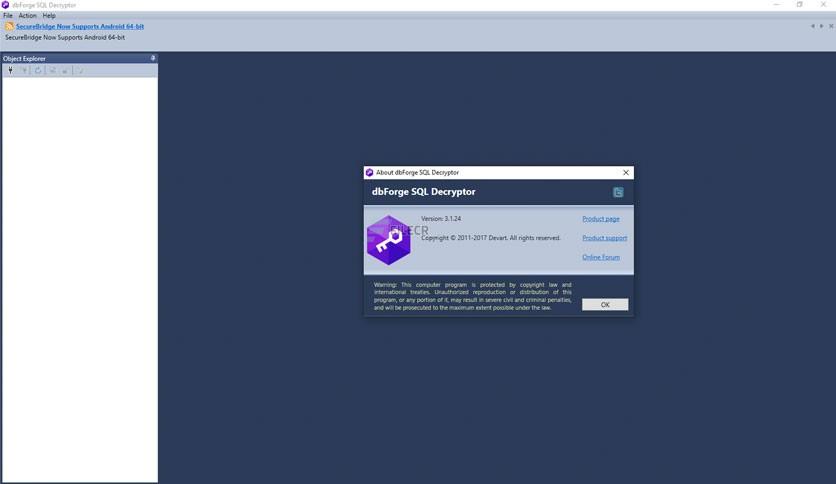Open the File menu
This screenshot has height=484, width=836.
(8, 15)
